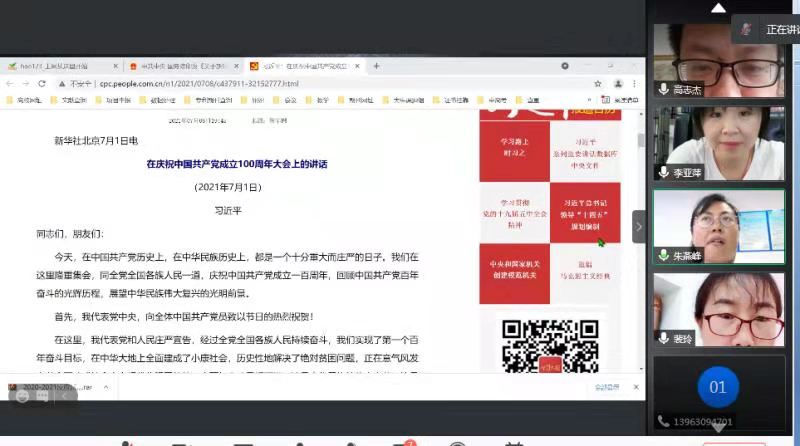Close the active speech article tab

pos(357,66)
